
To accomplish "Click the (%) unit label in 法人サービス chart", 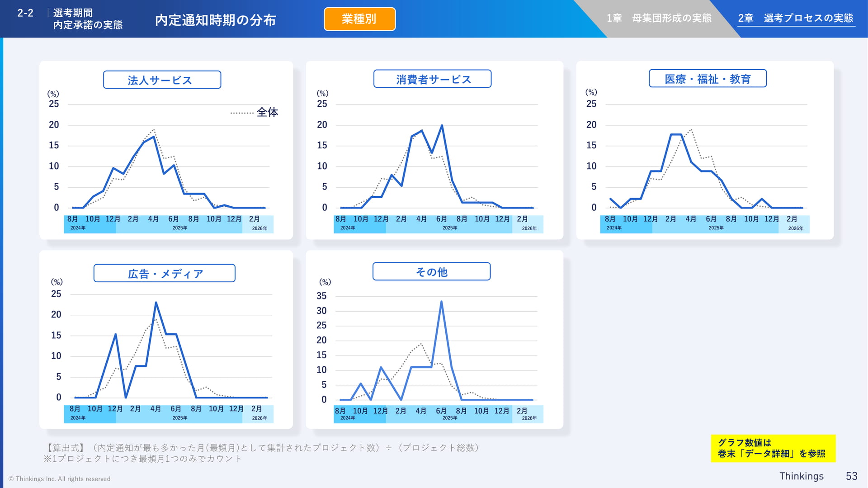I will [53, 94].
